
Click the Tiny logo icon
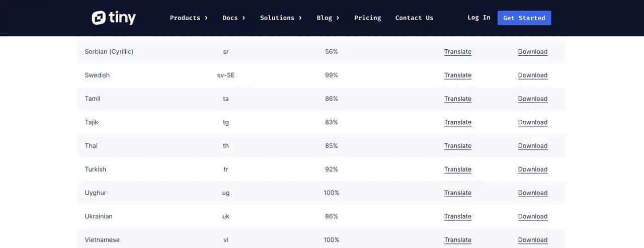coord(99,18)
